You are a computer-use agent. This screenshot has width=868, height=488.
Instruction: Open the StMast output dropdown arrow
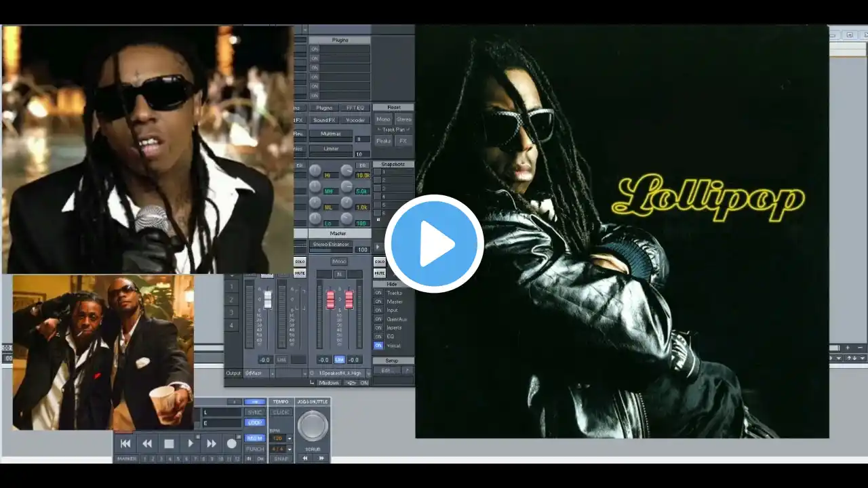coord(272,373)
